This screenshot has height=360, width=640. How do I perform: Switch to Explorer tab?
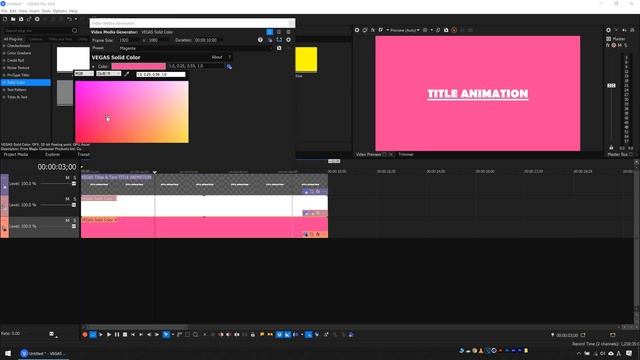52,155
